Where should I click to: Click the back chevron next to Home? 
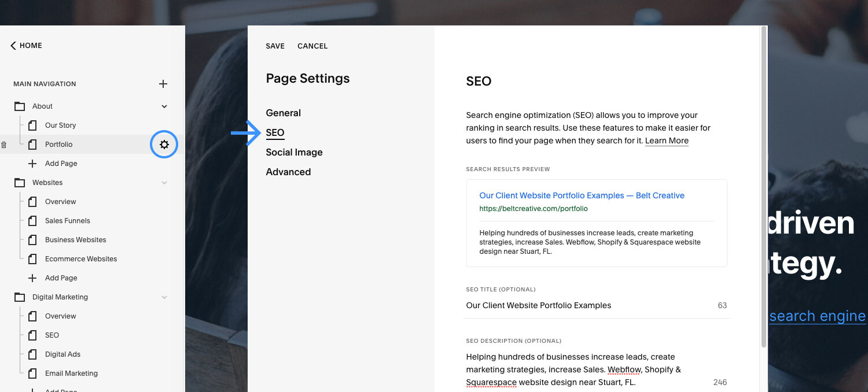pos(13,46)
